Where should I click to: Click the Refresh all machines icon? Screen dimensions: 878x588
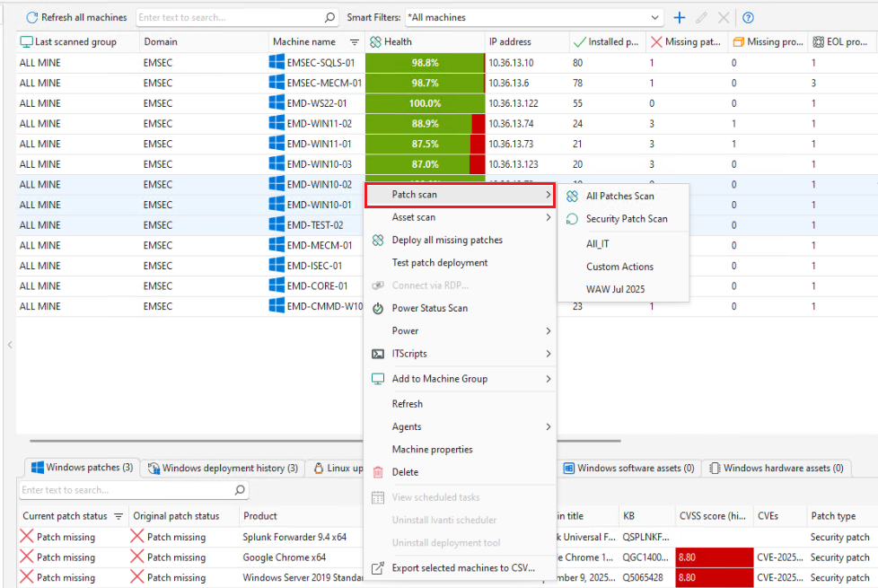point(32,17)
